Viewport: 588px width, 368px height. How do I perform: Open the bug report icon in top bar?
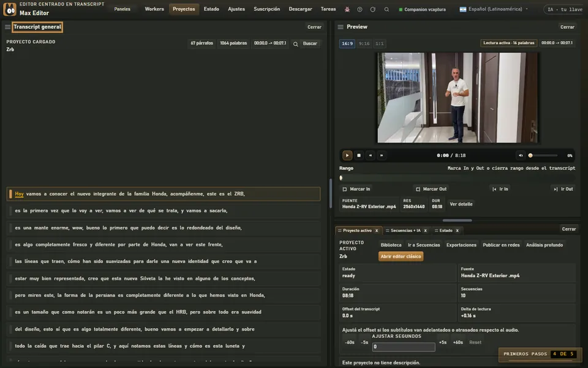click(347, 9)
